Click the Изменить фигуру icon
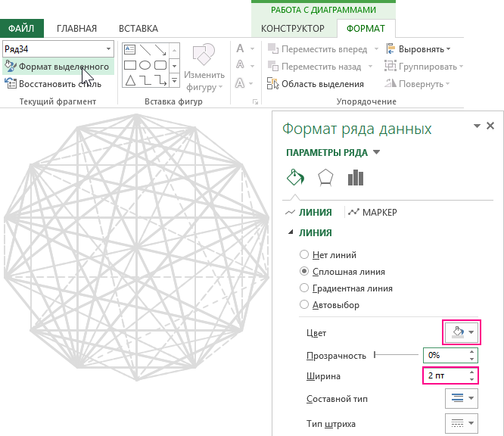Screen dimensions: 504x436 pyautogui.click(x=204, y=57)
